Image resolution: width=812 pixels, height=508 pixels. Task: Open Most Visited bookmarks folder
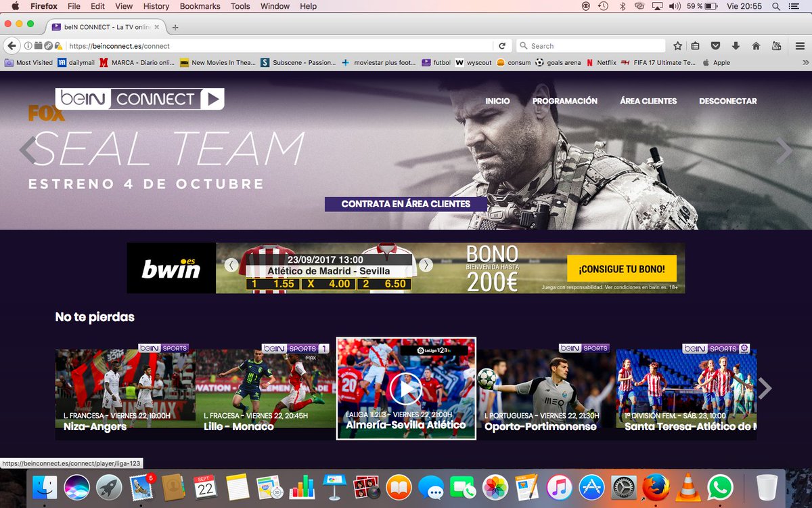point(28,62)
